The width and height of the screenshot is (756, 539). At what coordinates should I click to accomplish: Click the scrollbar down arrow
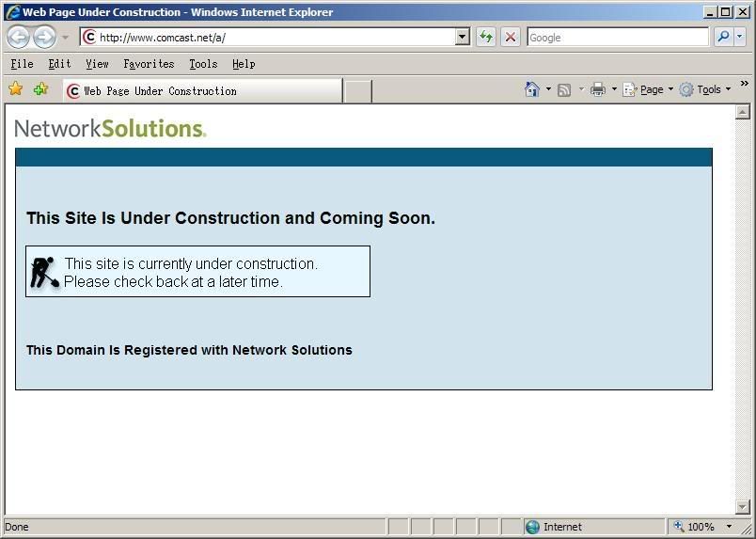point(743,506)
